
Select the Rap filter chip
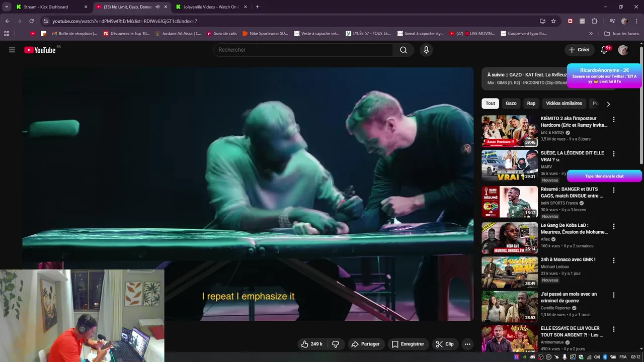531,103
